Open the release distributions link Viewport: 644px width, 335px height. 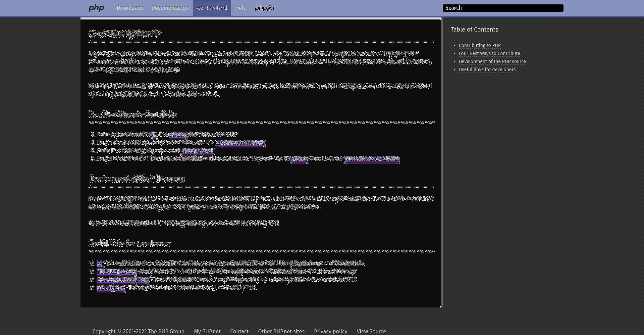coord(178,134)
